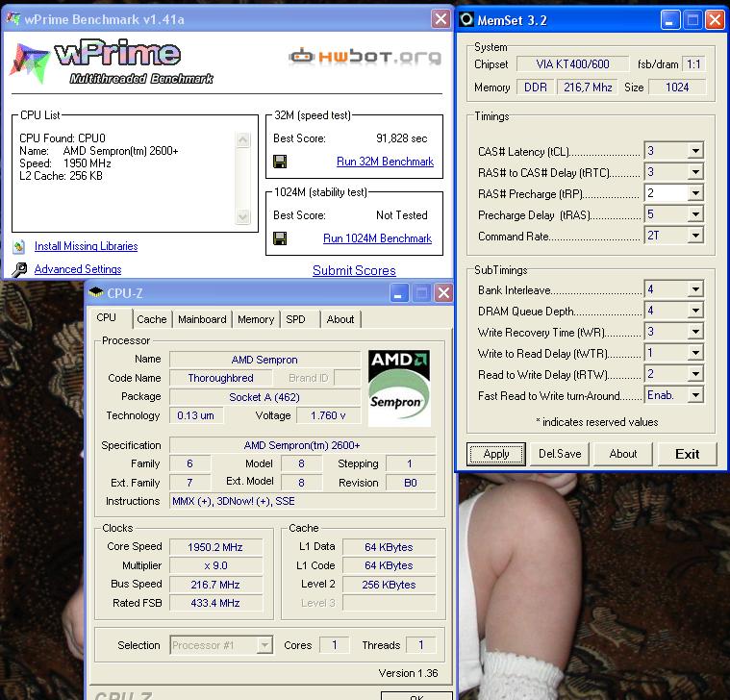Open Fast Read to Write turn-Around dropdown
730x700 pixels.
click(695, 395)
